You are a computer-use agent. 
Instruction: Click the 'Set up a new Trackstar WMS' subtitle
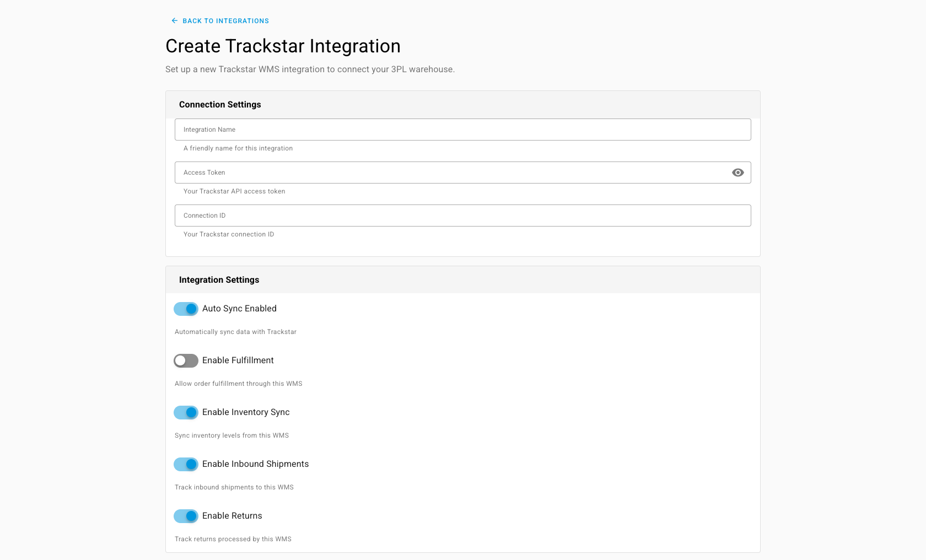pyautogui.click(x=310, y=69)
